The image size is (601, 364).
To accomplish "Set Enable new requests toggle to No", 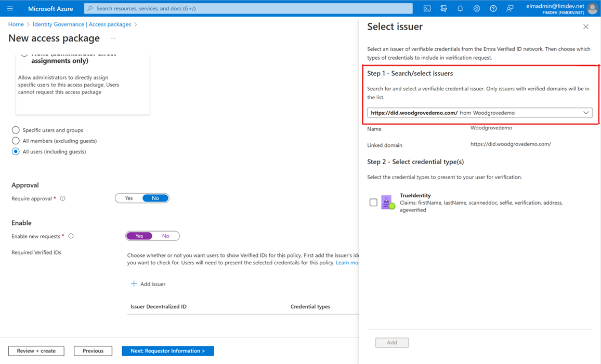I will click(x=165, y=236).
